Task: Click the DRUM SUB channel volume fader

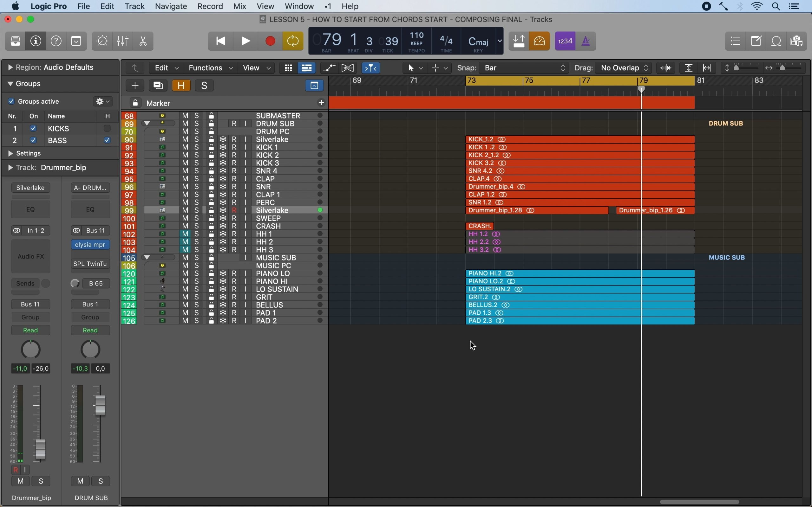Action: (x=100, y=405)
